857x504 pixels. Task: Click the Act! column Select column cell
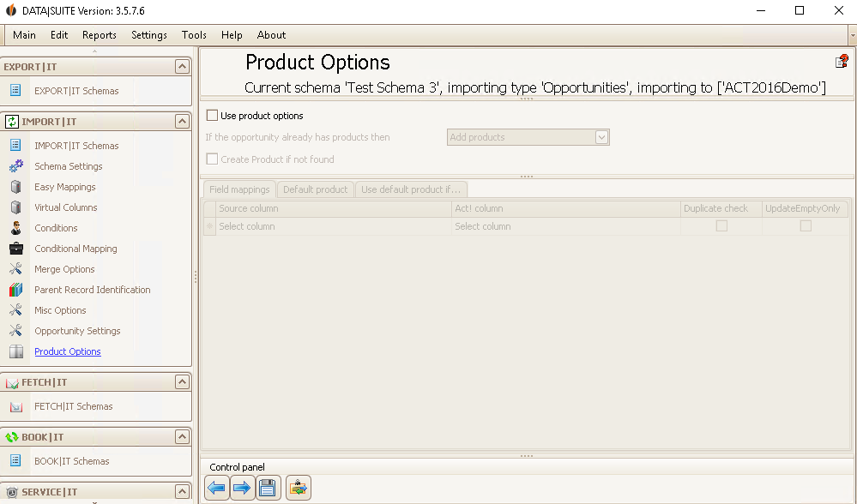565,226
